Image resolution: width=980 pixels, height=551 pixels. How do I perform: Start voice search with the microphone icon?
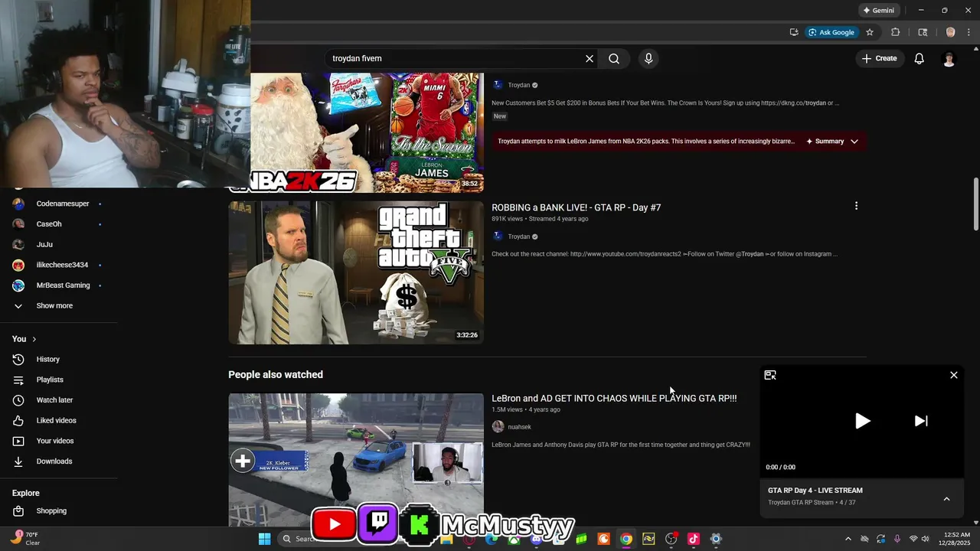[x=648, y=59]
